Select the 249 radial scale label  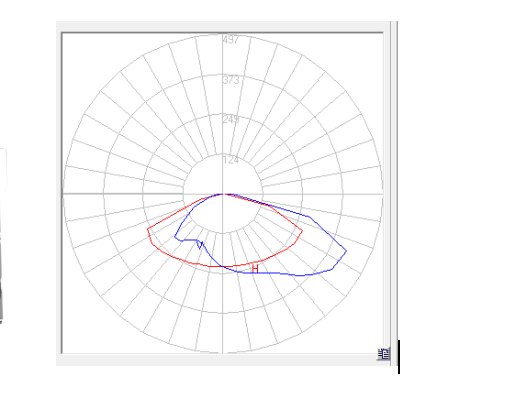click(x=231, y=119)
